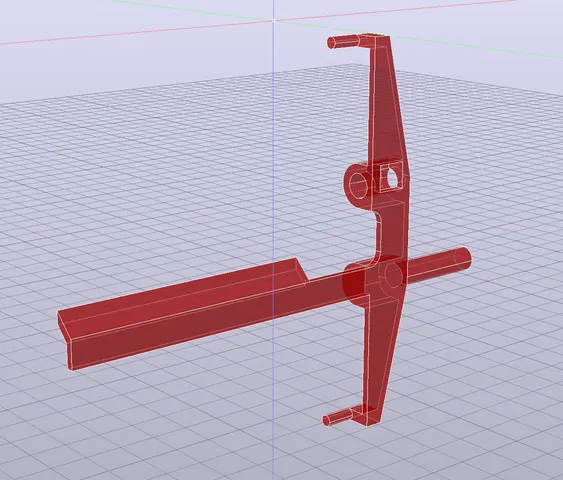Click the square block with round hole
The image size is (563, 480).
coord(391,176)
